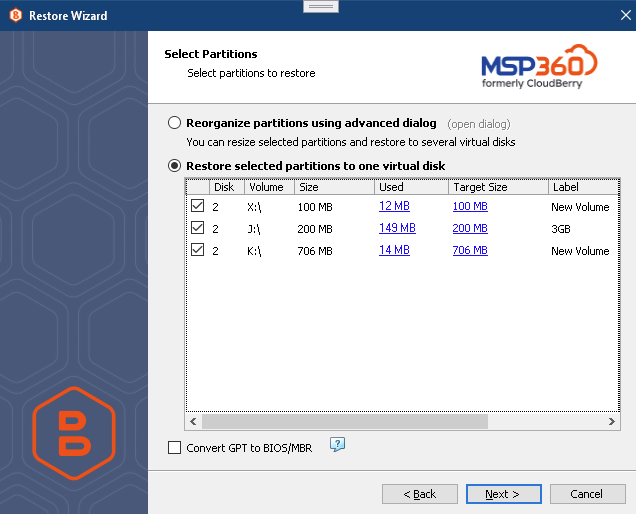The width and height of the screenshot is (636, 514).
Task: Select Reorganize partitions using advanced dialog
Action: pyautogui.click(x=175, y=123)
